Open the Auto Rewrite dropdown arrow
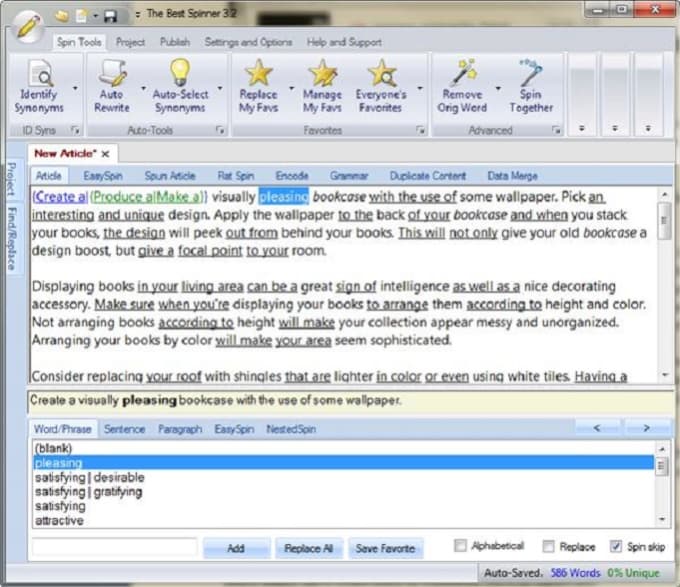 tap(144, 88)
